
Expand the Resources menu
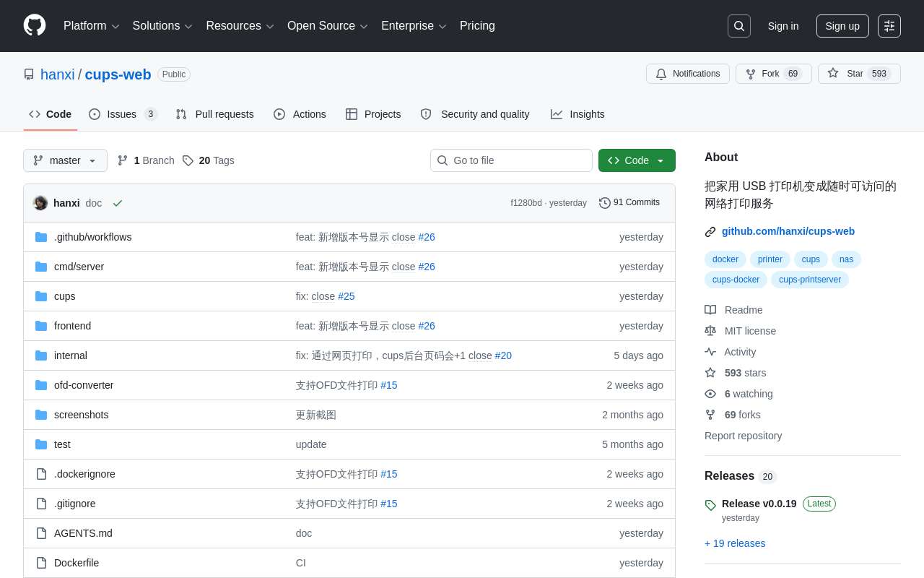click(240, 26)
